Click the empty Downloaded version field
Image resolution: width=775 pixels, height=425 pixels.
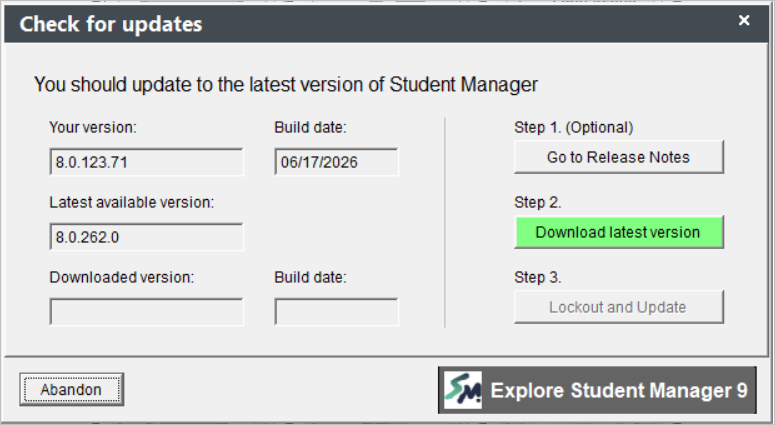[146, 312]
